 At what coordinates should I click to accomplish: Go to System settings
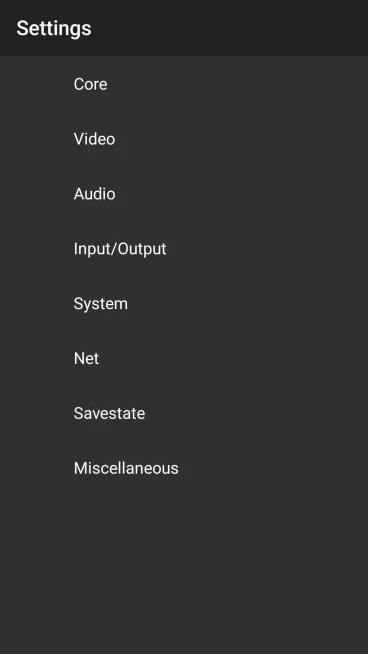(184, 303)
